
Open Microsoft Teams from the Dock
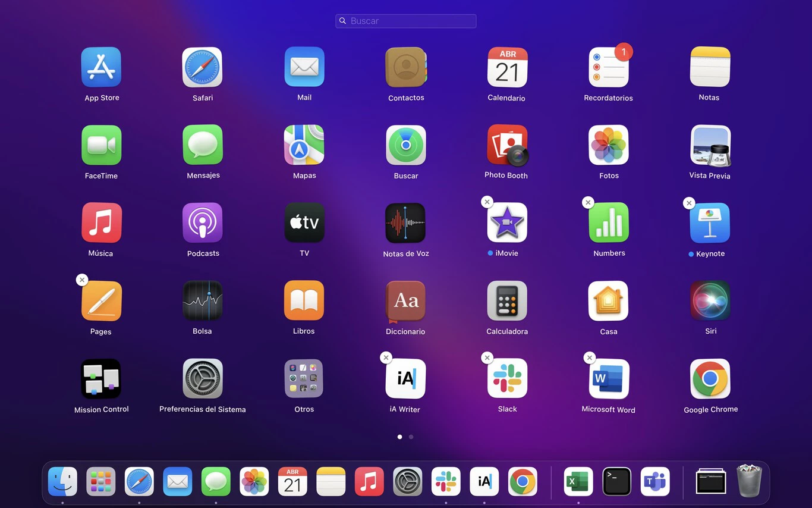[655, 481]
